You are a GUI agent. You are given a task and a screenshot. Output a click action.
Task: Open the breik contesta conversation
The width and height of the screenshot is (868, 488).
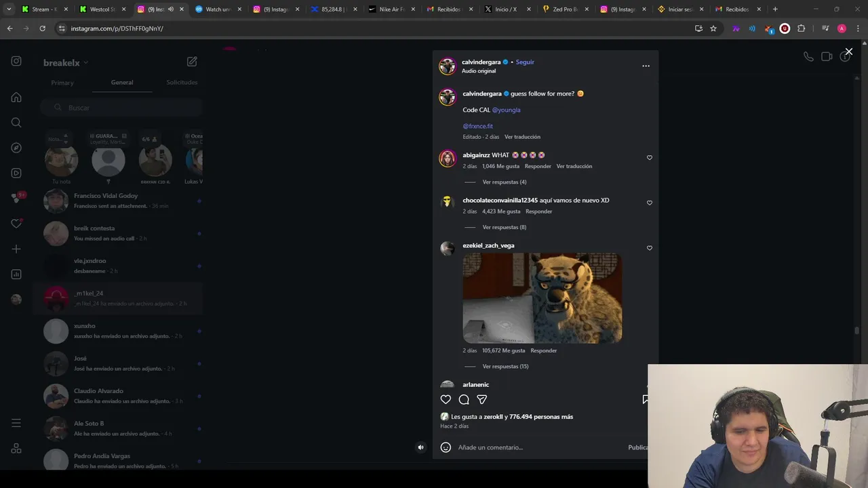pos(119,233)
